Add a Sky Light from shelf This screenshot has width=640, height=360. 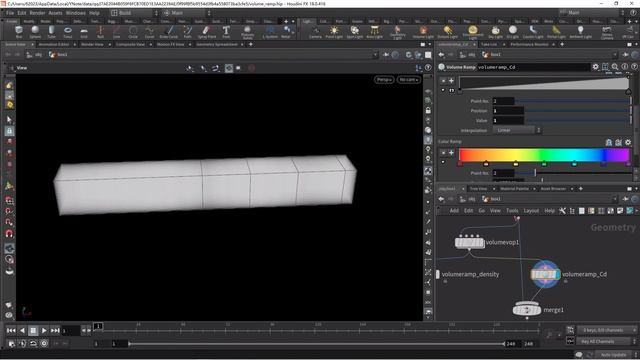(x=496, y=31)
